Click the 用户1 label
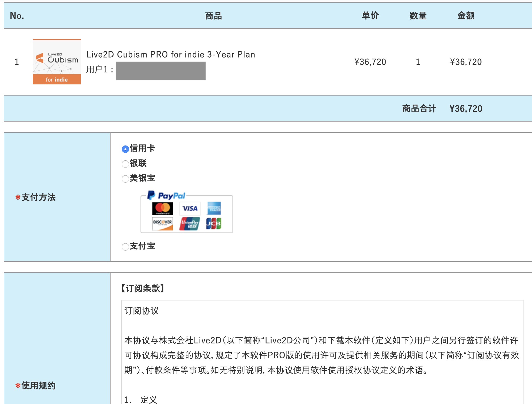The height and width of the screenshot is (404, 532). (100, 70)
